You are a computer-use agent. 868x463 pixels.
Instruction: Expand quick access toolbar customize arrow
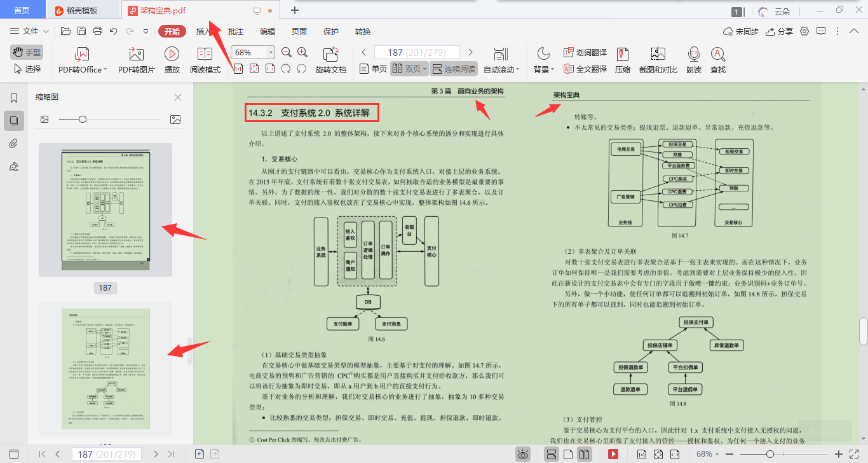[146, 31]
